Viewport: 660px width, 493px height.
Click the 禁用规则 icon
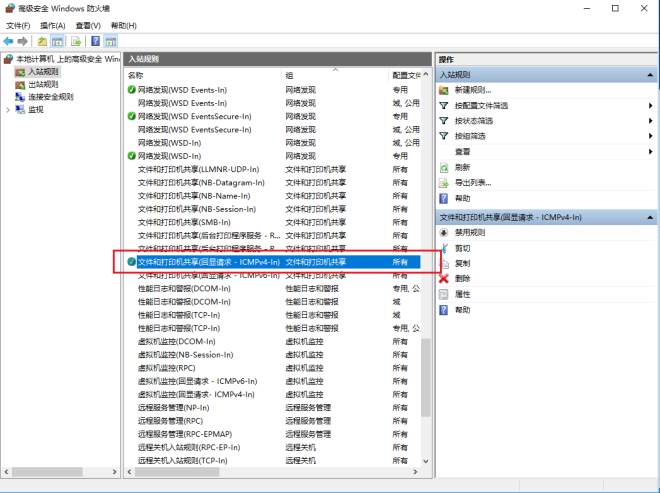(444, 232)
